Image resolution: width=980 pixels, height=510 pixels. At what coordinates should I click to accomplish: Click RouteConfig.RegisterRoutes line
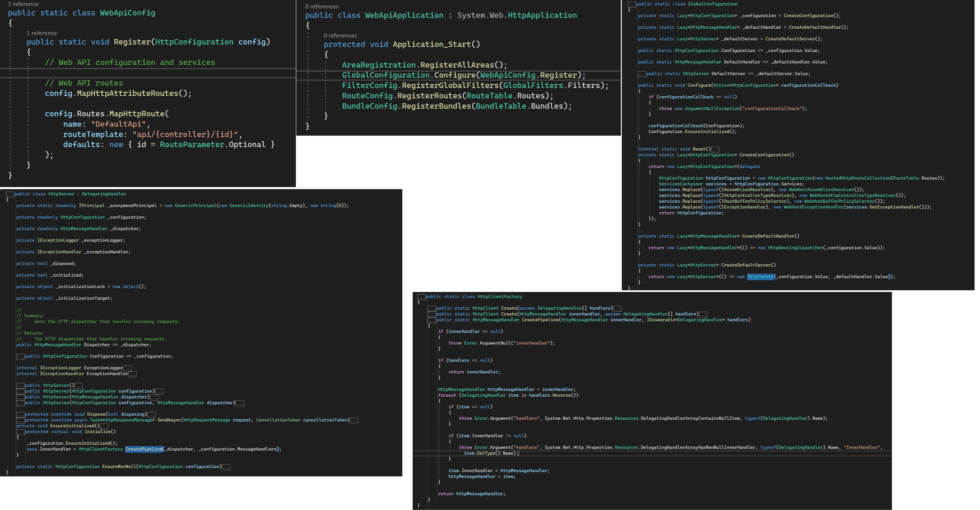pyautogui.click(x=448, y=96)
